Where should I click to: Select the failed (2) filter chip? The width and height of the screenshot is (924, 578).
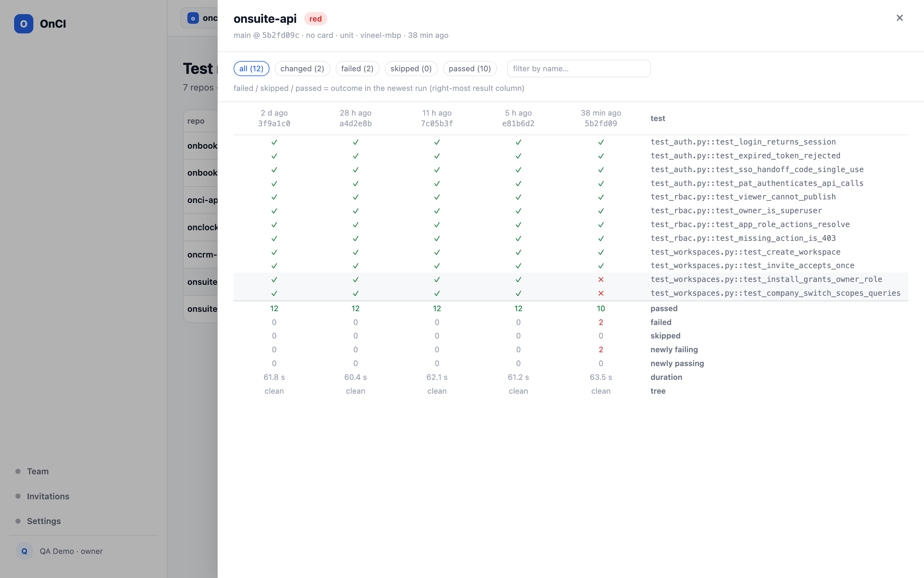pyautogui.click(x=357, y=68)
